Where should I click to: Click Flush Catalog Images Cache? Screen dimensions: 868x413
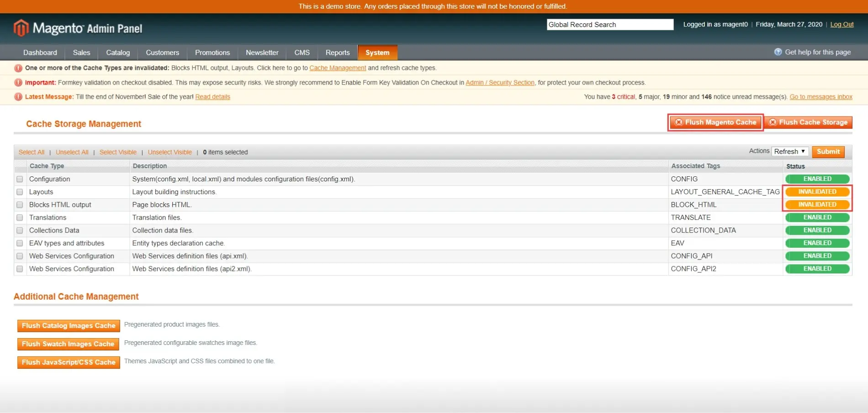tap(69, 326)
